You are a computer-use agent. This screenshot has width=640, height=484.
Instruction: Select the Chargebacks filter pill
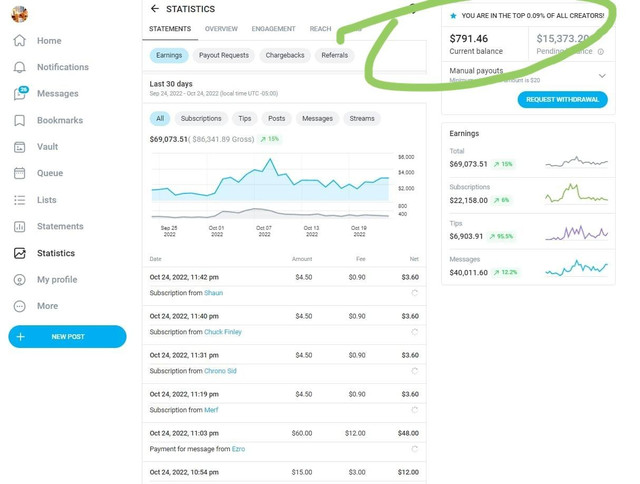pyautogui.click(x=285, y=55)
